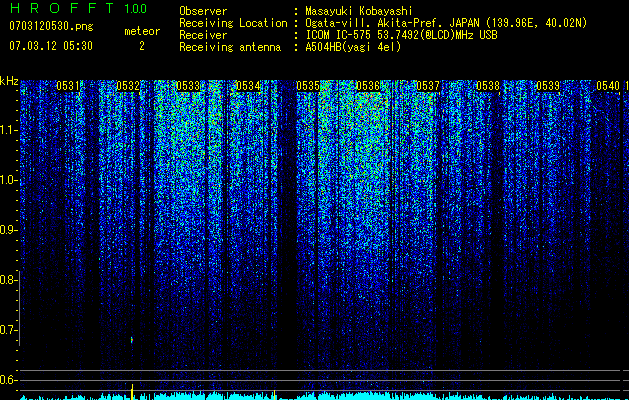Click the A504HB(yagi 4el) antenna text
Screen dimensions: 629x400
click(x=353, y=47)
